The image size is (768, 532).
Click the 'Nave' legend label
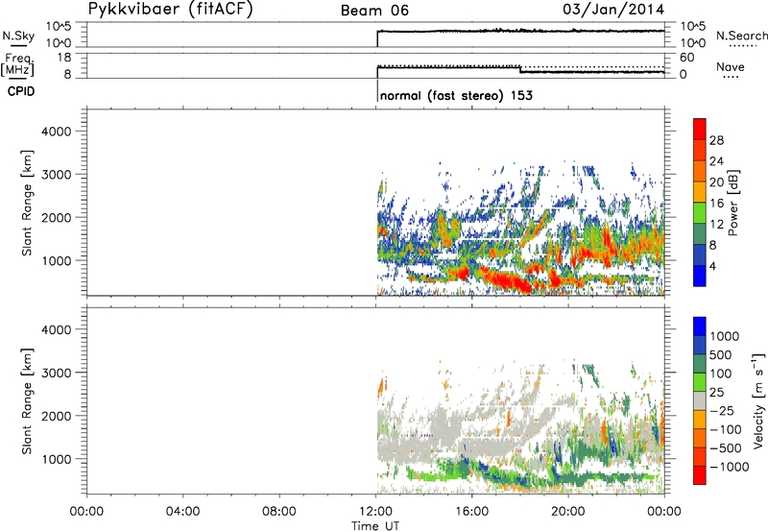pos(730,66)
